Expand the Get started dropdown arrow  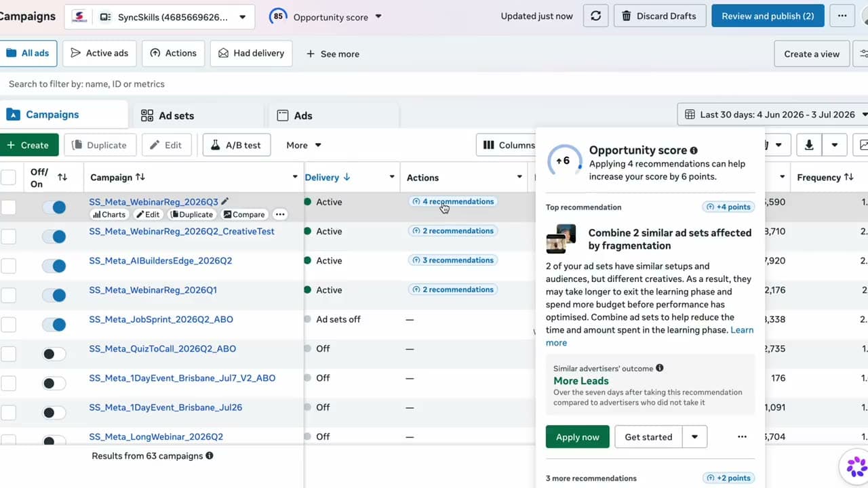(x=694, y=437)
